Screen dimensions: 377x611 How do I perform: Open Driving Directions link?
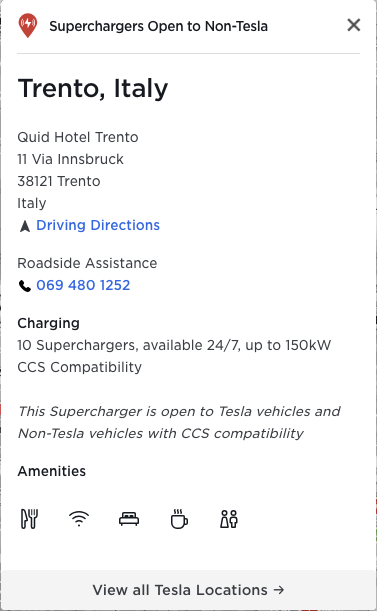click(98, 225)
